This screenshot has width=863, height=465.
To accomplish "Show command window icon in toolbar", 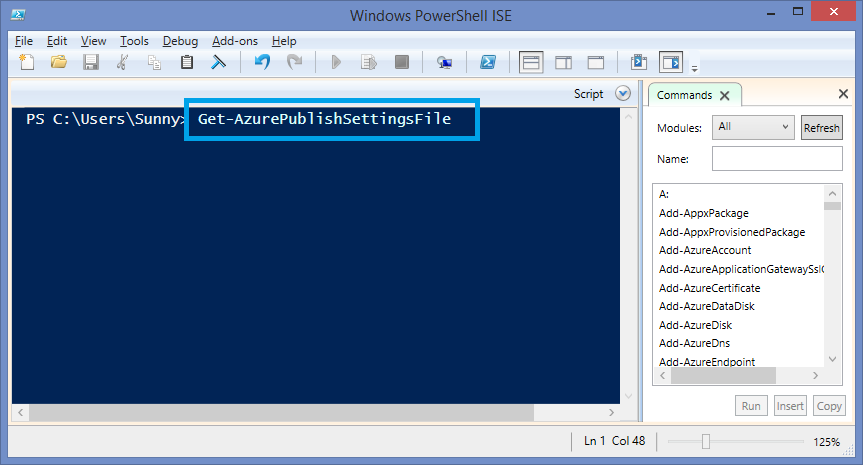I will (x=639, y=62).
